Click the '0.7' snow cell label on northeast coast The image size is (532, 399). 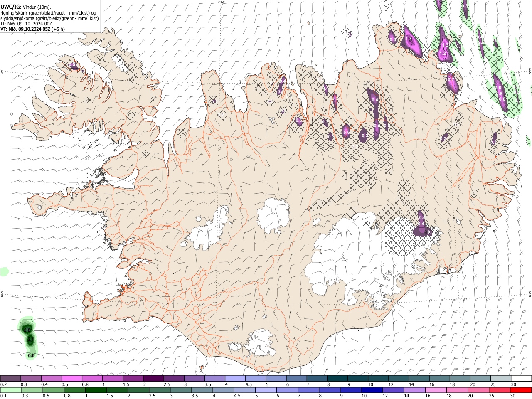pos(451,79)
